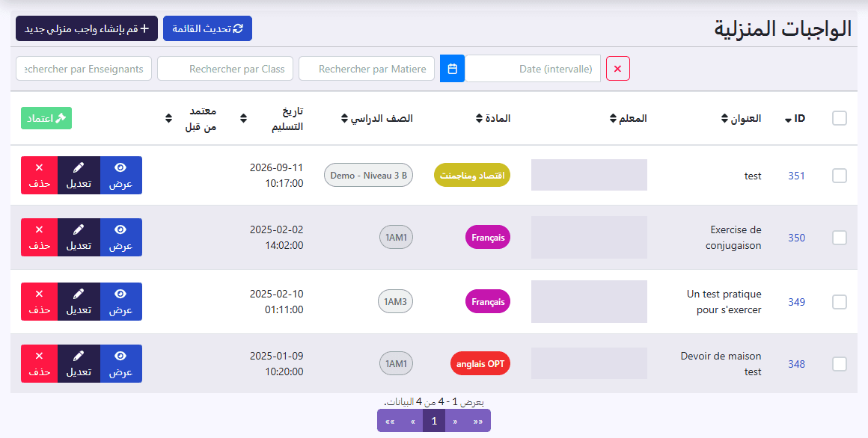
Task: Focus the Rechercher par Class field
Action: [225, 69]
